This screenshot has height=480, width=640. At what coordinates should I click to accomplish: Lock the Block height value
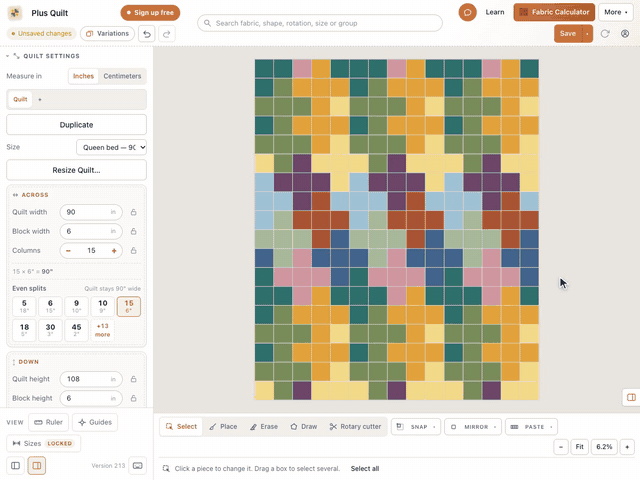pos(133,398)
